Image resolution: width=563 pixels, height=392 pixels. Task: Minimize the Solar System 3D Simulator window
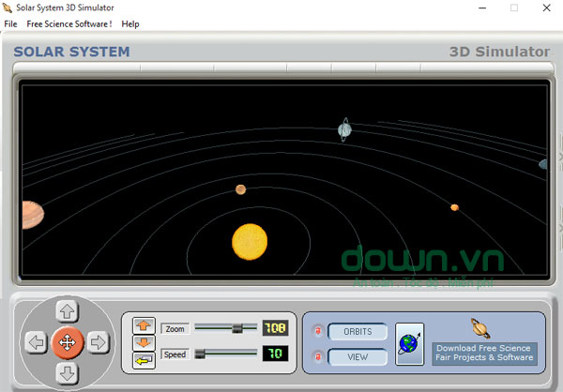tap(482, 8)
